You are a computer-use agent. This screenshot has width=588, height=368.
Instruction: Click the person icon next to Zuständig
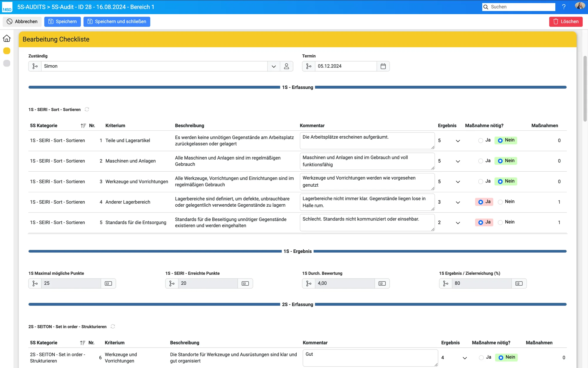click(x=286, y=66)
